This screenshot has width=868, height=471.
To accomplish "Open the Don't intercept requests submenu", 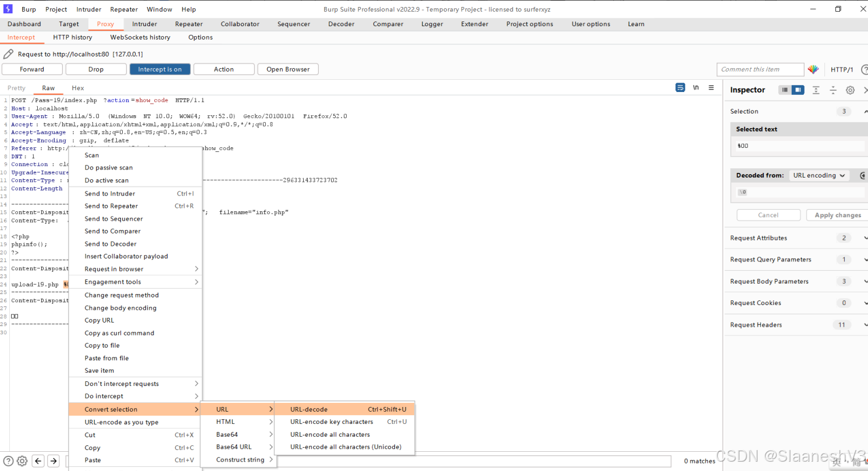I will tap(136, 384).
